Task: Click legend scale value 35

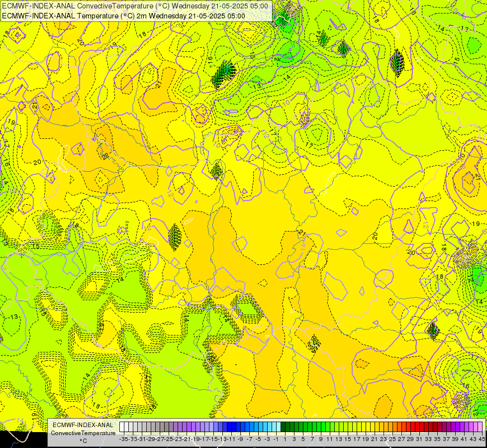Action: (437, 439)
